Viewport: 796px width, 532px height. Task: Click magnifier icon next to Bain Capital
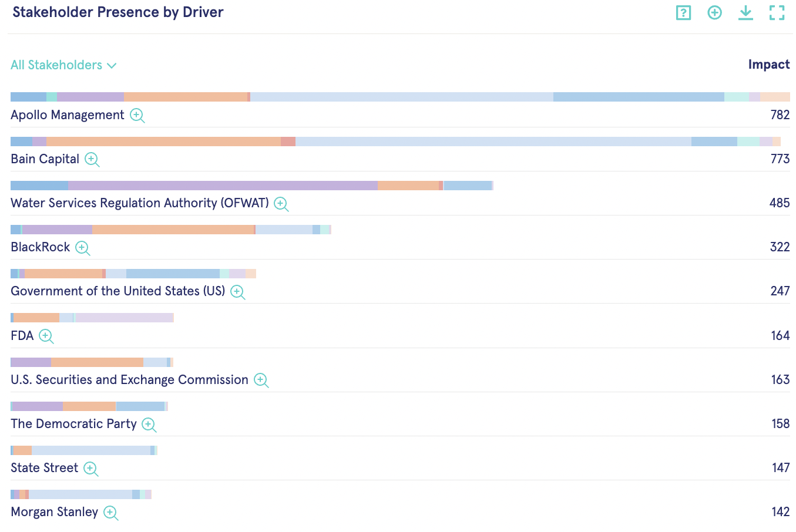click(92, 159)
